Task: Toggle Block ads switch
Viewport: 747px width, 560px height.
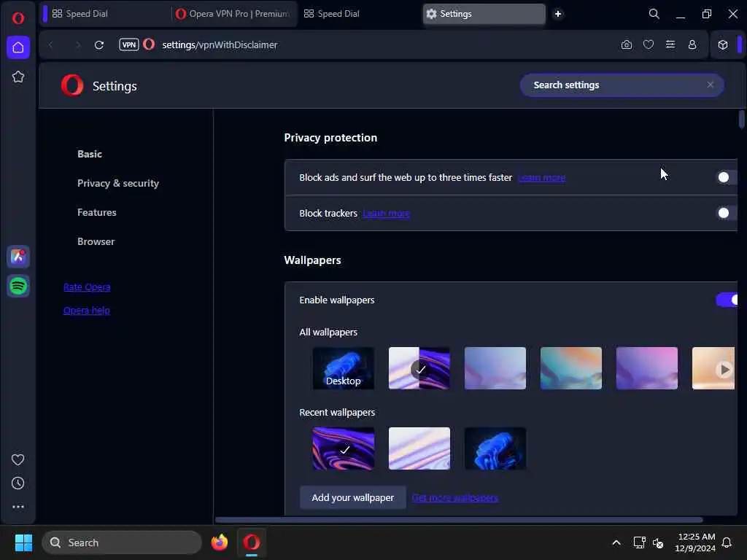Action: coord(727,177)
